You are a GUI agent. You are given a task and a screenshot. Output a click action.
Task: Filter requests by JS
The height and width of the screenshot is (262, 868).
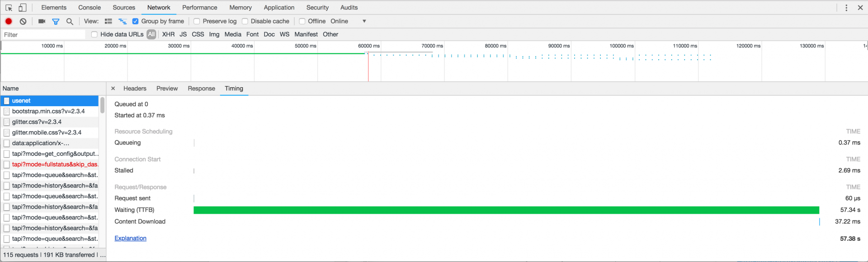point(183,34)
